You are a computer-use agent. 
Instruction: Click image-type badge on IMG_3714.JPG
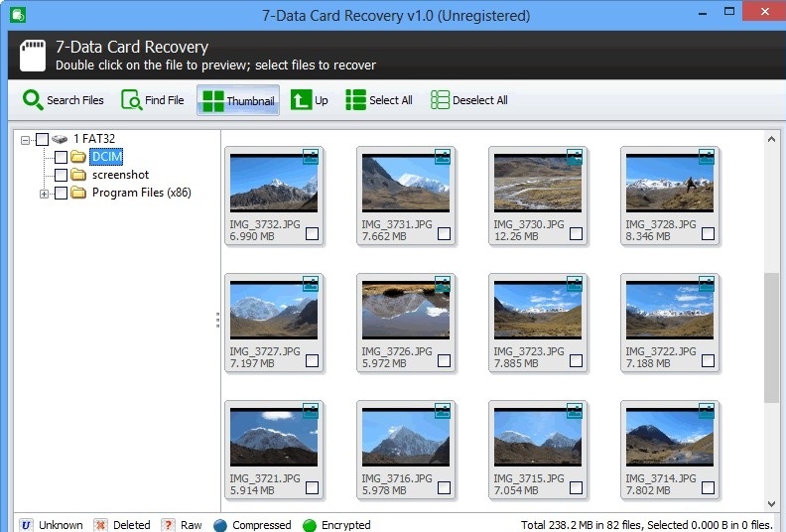[x=707, y=411]
